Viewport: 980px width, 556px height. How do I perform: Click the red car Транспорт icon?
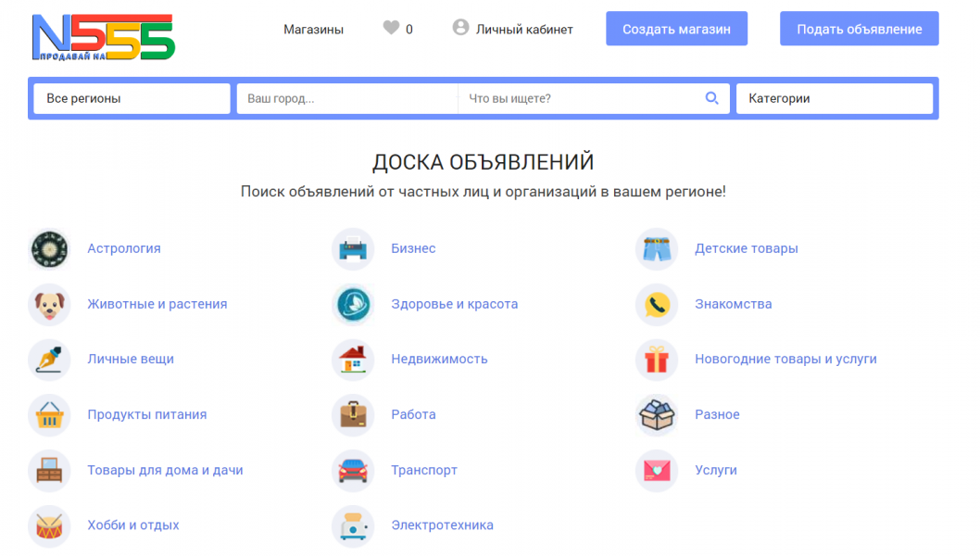click(353, 471)
